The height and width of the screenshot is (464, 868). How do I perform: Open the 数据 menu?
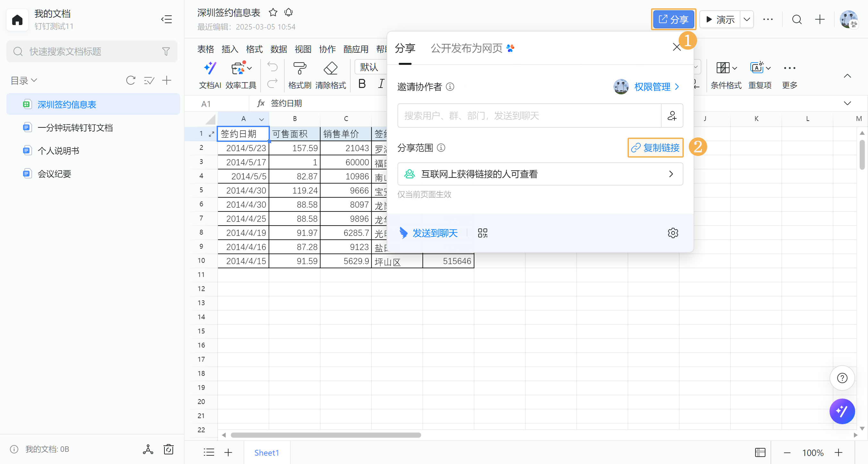[278, 49]
